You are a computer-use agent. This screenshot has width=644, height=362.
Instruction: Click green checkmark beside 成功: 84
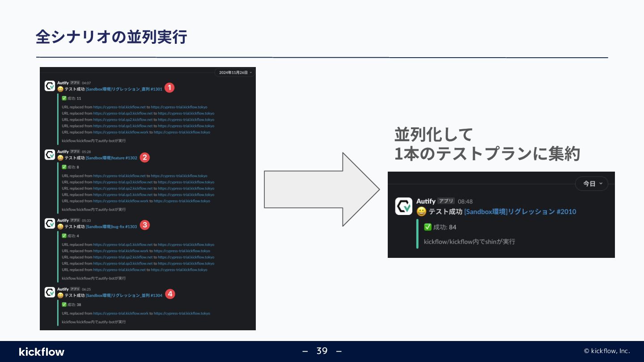pyautogui.click(x=428, y=227)
